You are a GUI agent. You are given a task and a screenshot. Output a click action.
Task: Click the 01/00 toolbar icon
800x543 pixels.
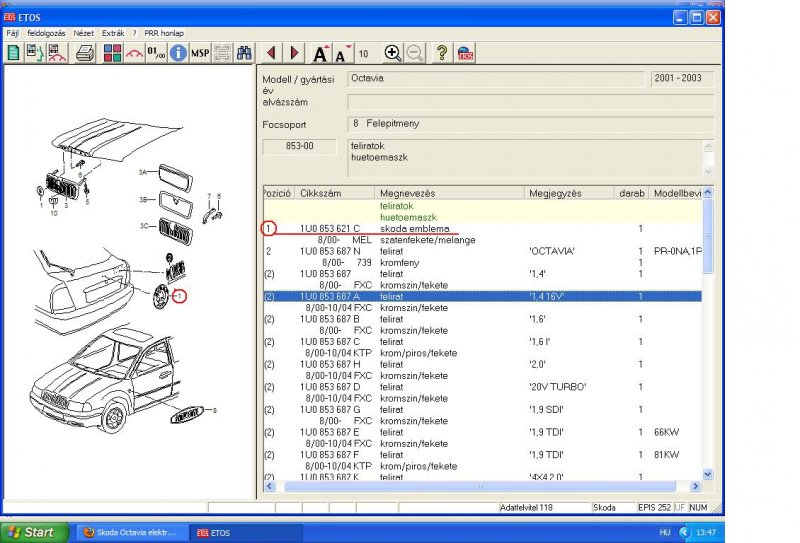tap(156, 53)
